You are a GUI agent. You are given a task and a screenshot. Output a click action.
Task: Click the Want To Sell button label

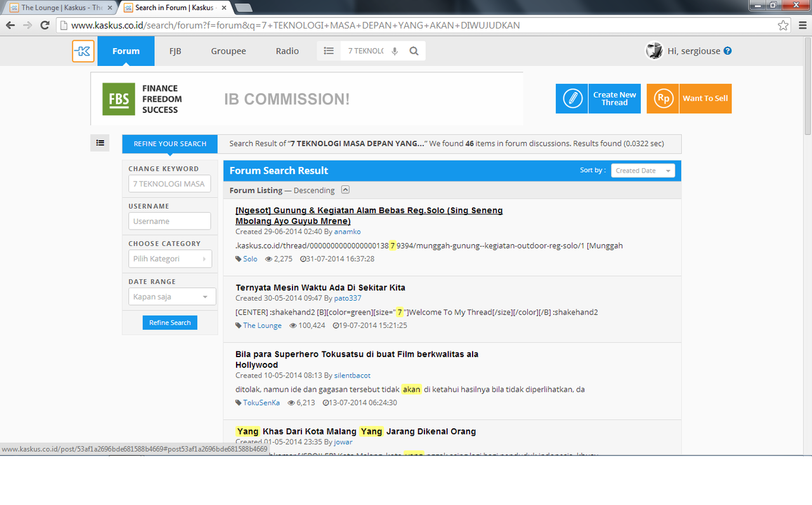point(705,98)
